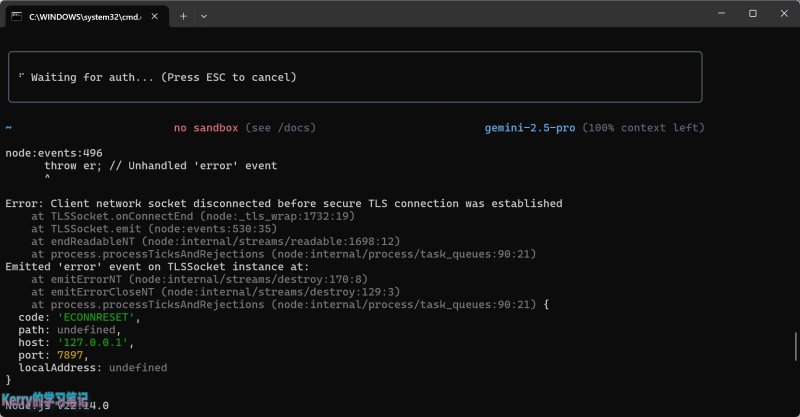Click the tilde home directory indicator

click(9, 128)
